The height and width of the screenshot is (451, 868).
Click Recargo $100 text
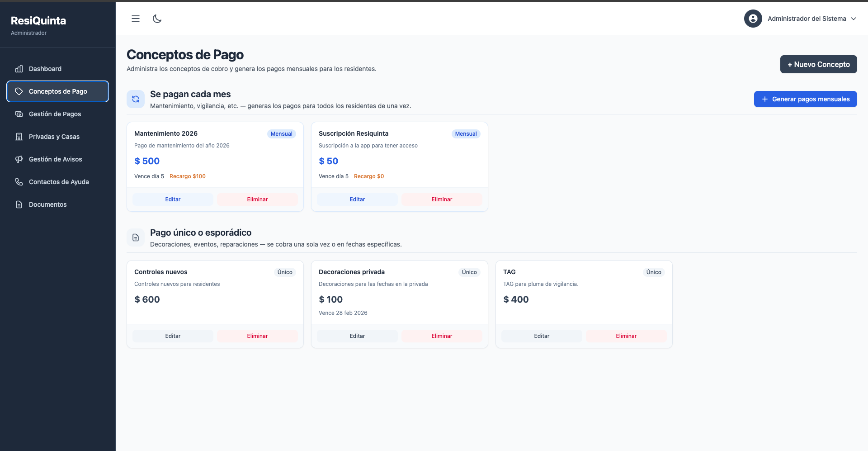(188, 176)
